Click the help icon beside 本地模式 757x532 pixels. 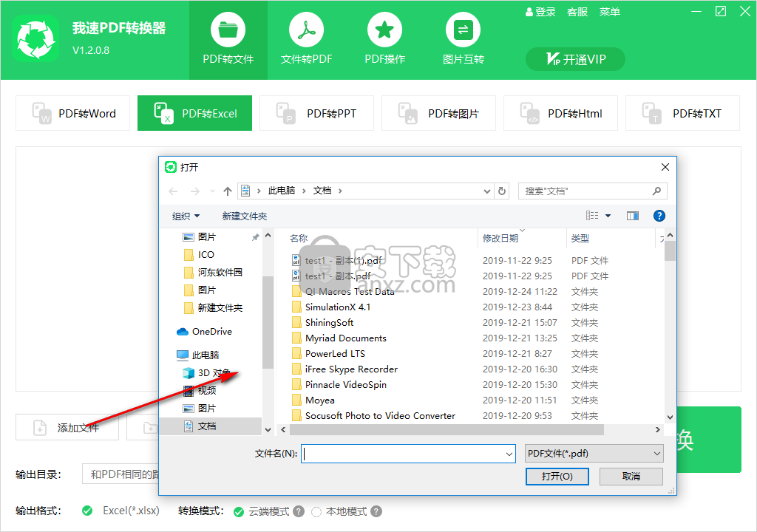tap(376, 511)
